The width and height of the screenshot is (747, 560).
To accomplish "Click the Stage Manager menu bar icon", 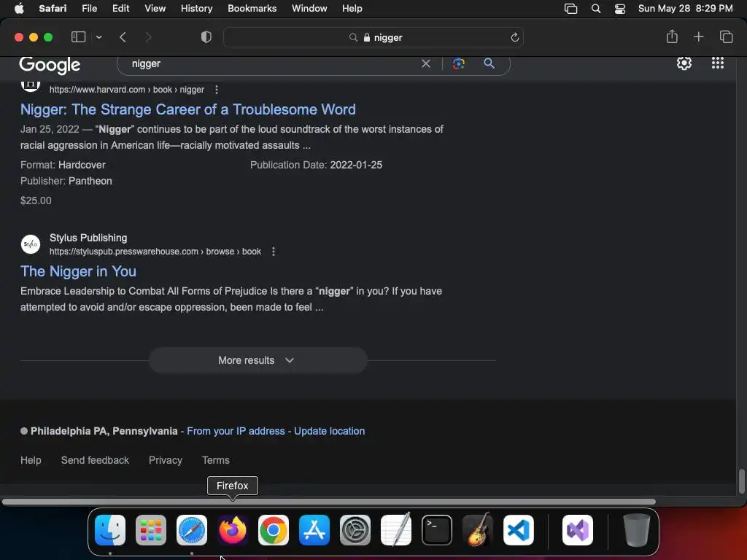I will tap(570, 9).
